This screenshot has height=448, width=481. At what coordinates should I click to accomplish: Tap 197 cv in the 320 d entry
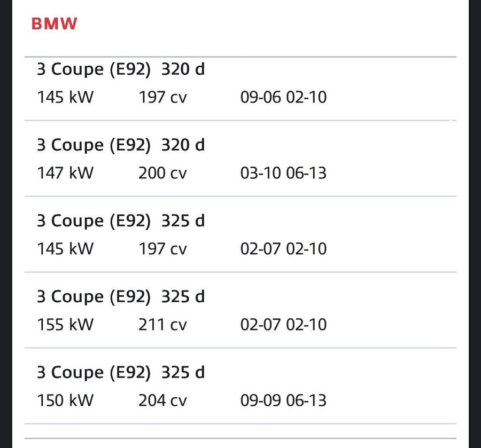pos(162,97)
